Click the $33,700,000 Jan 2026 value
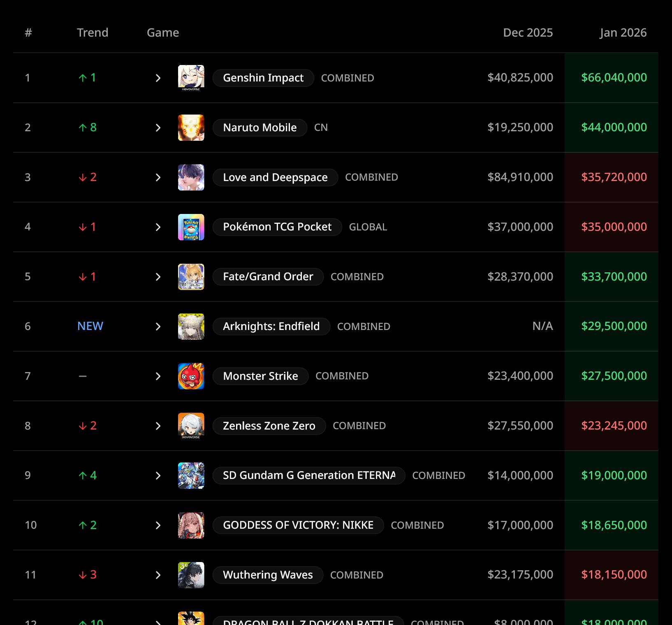The width and height of the screenshot is (672, 625). pos(614,277)
